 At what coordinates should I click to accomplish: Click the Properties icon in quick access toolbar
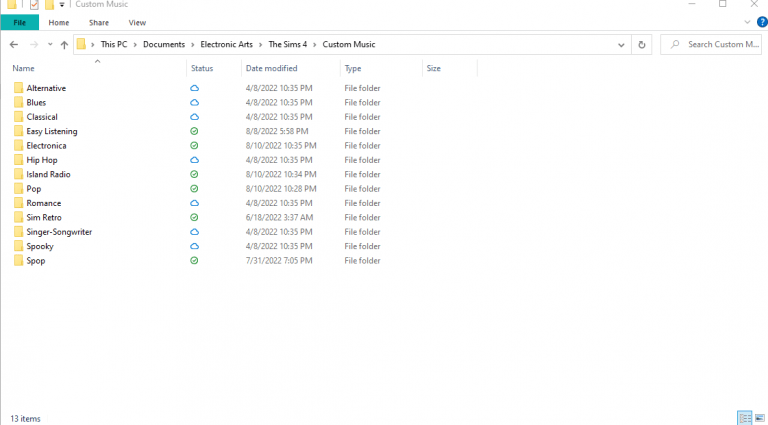[33, 5]
